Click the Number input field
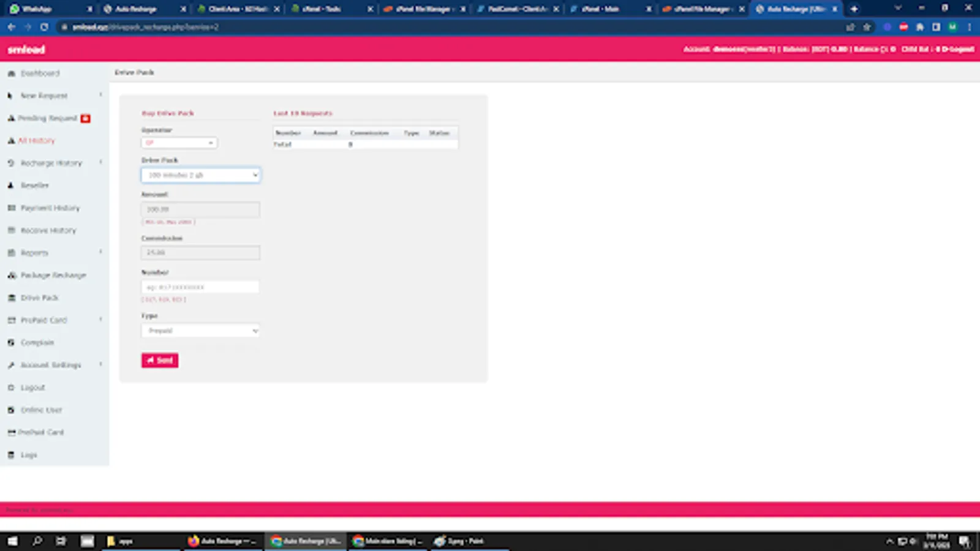This screenshot has width=980, height=551. pyautogui.click(x=200, y=287)
